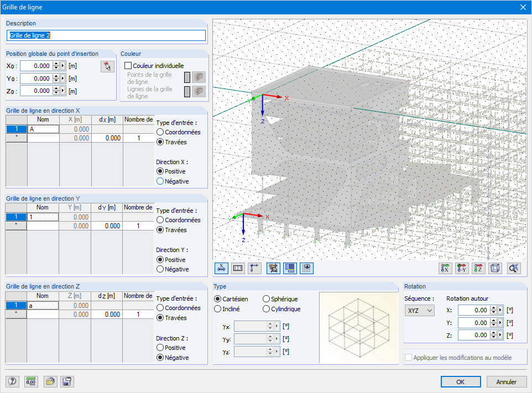532x393 pixels.
Task: Open the help button with question mark
Action: 12,381
